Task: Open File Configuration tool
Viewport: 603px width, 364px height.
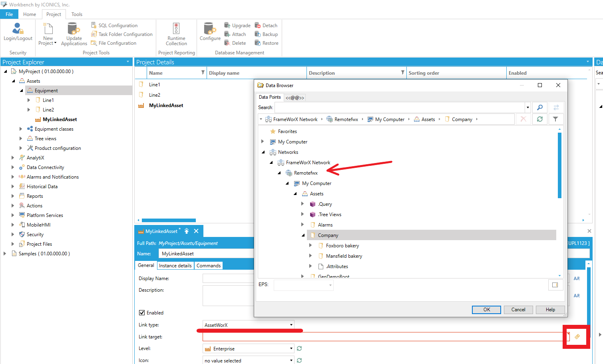Action: tap(114, 43)
